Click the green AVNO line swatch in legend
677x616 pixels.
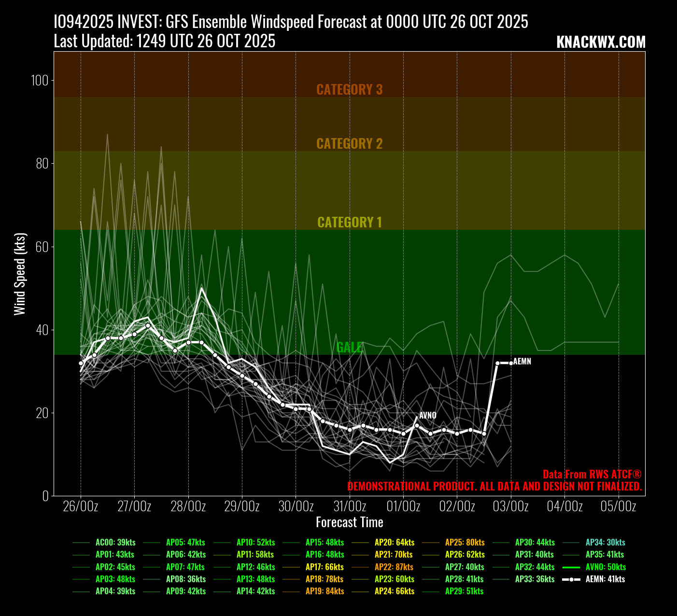(571, 567)
